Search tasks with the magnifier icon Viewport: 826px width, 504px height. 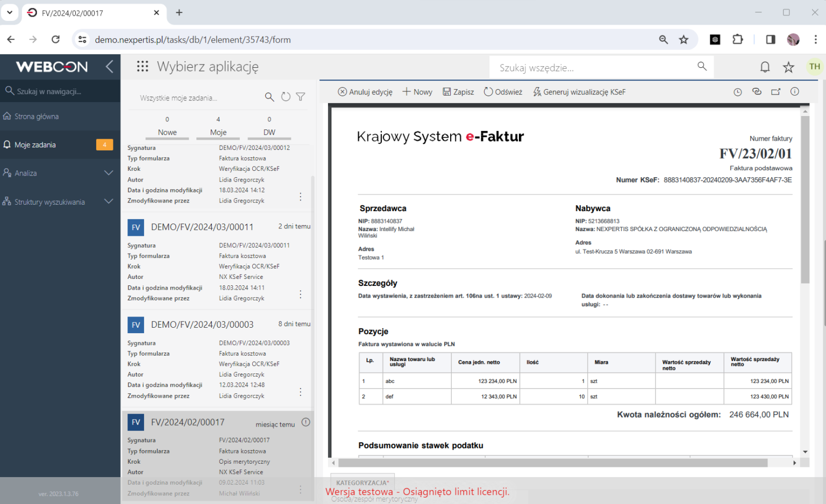pyautogui.click(x=269, y=97)
